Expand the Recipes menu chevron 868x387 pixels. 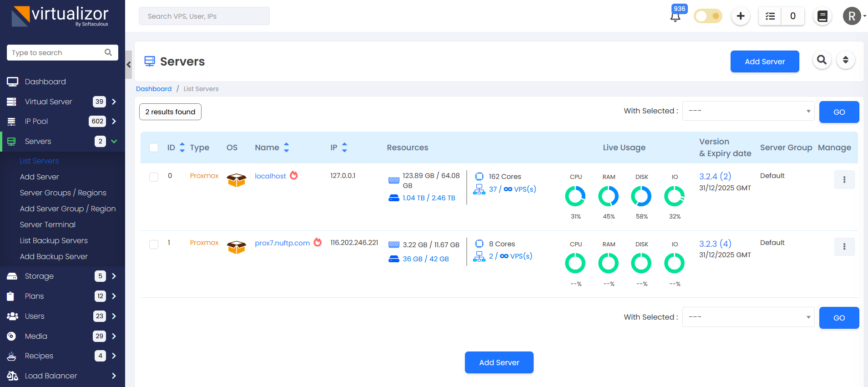click(114, 356)
